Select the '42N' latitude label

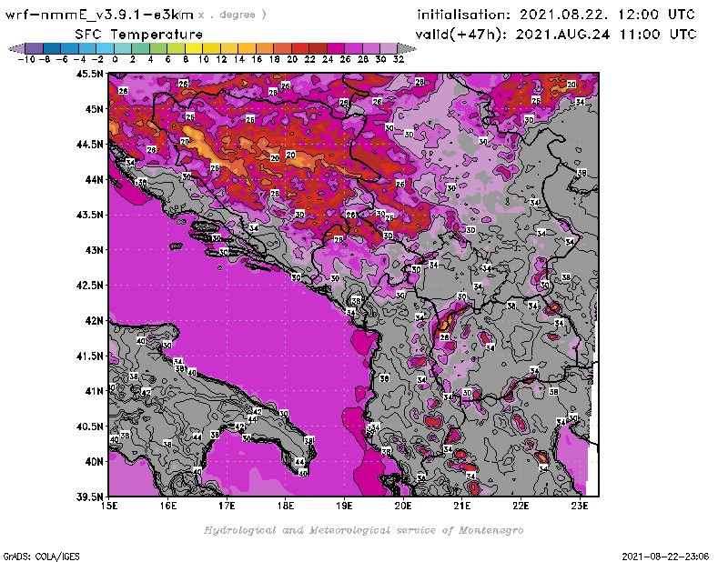pyautogui.click(x=95, y=321)
